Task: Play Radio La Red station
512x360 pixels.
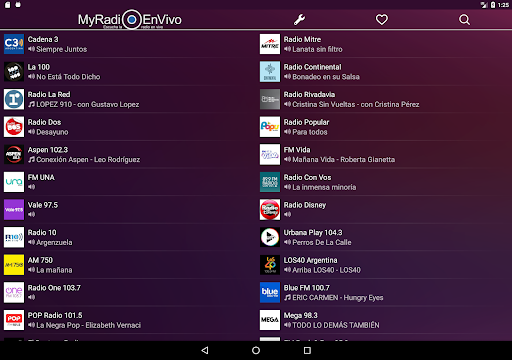Action: point(128,99)
